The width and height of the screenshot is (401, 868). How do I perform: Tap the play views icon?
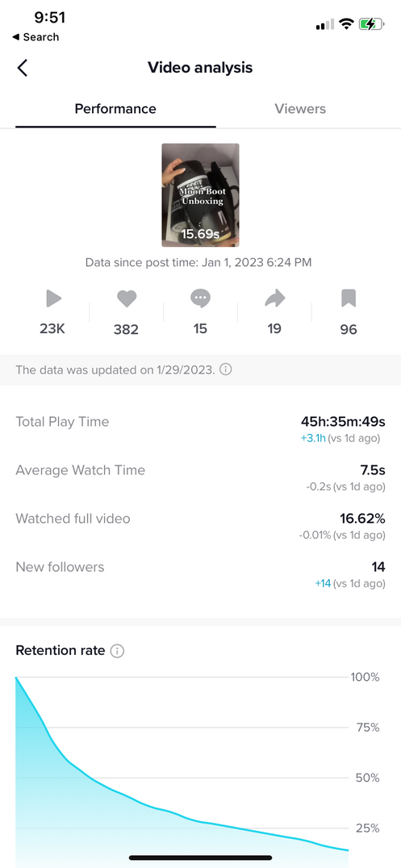point(53,299)
